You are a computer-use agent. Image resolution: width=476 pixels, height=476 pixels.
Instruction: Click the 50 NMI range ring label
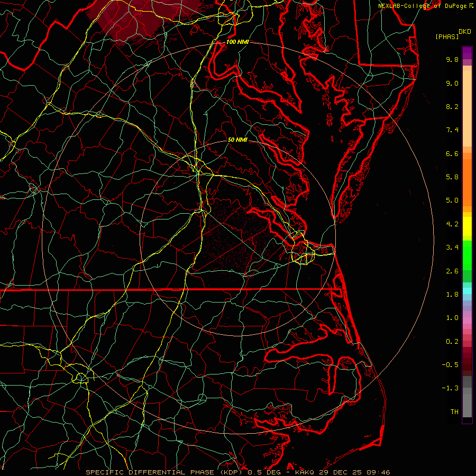tap(237, 140)
